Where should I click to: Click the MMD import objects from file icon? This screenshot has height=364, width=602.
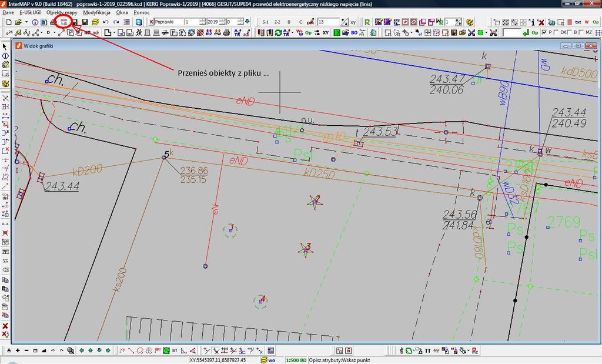coord(64,22)
